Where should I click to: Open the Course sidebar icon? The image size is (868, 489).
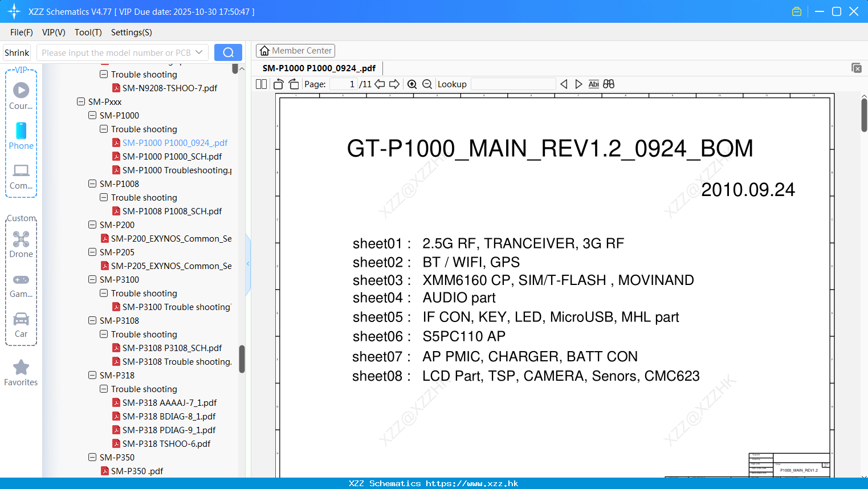tap(21, 96)
